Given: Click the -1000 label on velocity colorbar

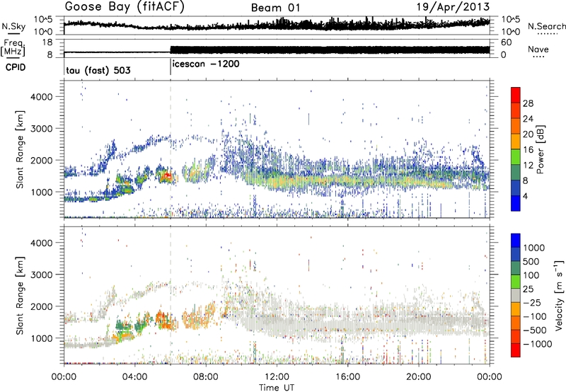Looking at the screenshot, I should pyautogui.click(x=538, y=344).
